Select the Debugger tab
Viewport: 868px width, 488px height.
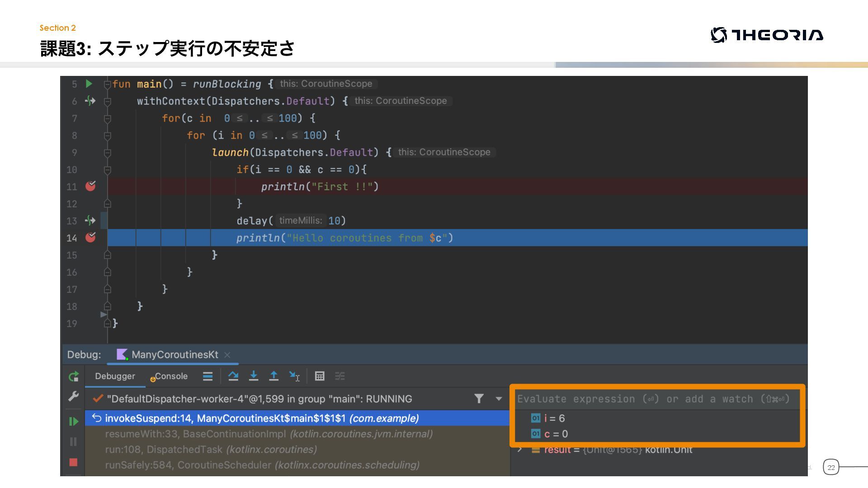click(115, 376)
